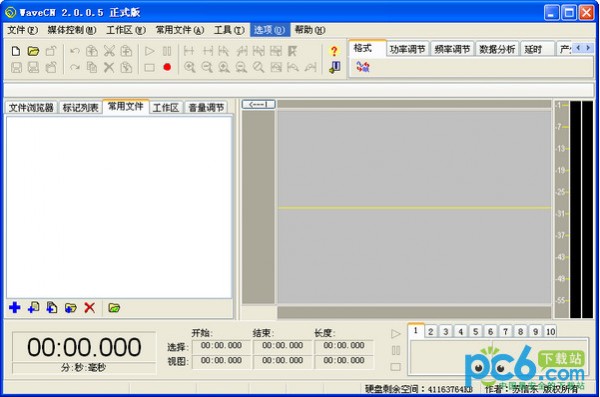This screenshot has width=600, height=397.
Task: Click the Save floppy disk icon
Action: 16,68
